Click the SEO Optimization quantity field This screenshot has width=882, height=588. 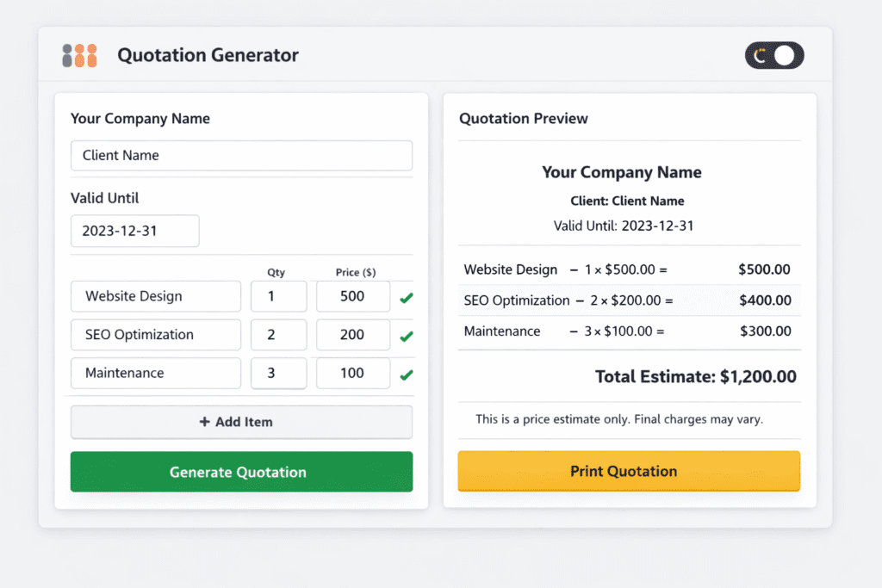coord(278,335)
